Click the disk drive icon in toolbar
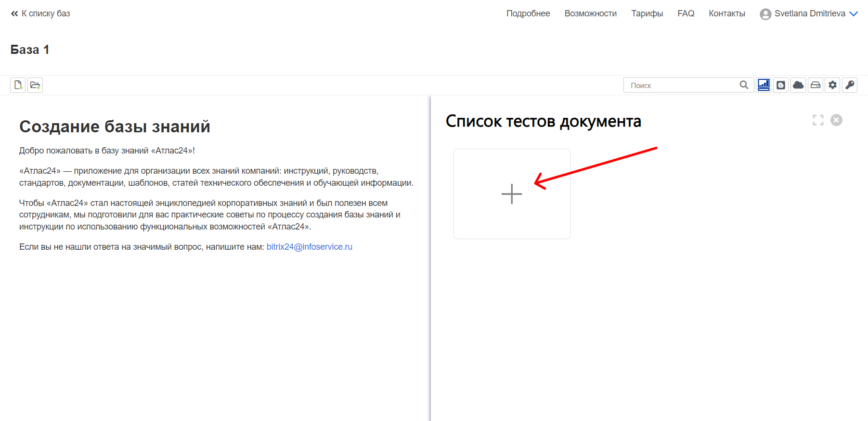This screenshot has width=868, height=421. click(x=816, y=85)
